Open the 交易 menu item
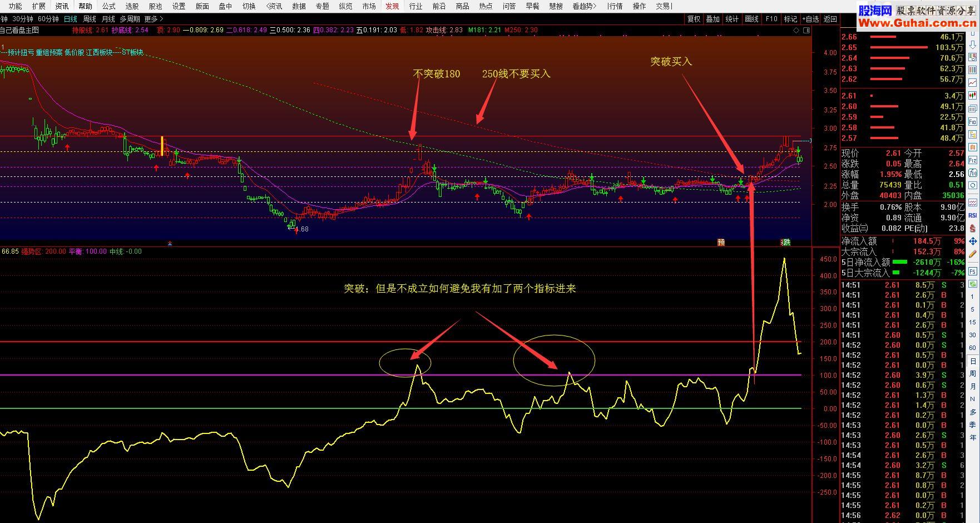 click(662, 6)
